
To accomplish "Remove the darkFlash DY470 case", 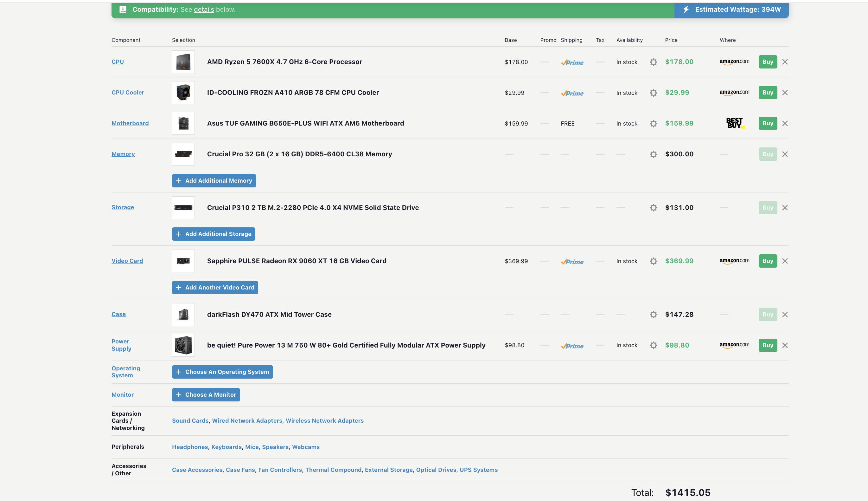I will [785, 315].
